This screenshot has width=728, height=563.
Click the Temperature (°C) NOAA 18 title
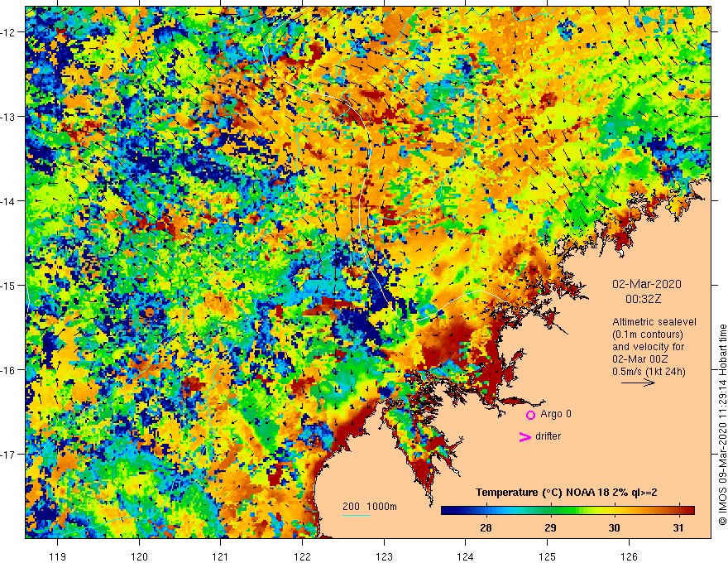click(566, 493)
